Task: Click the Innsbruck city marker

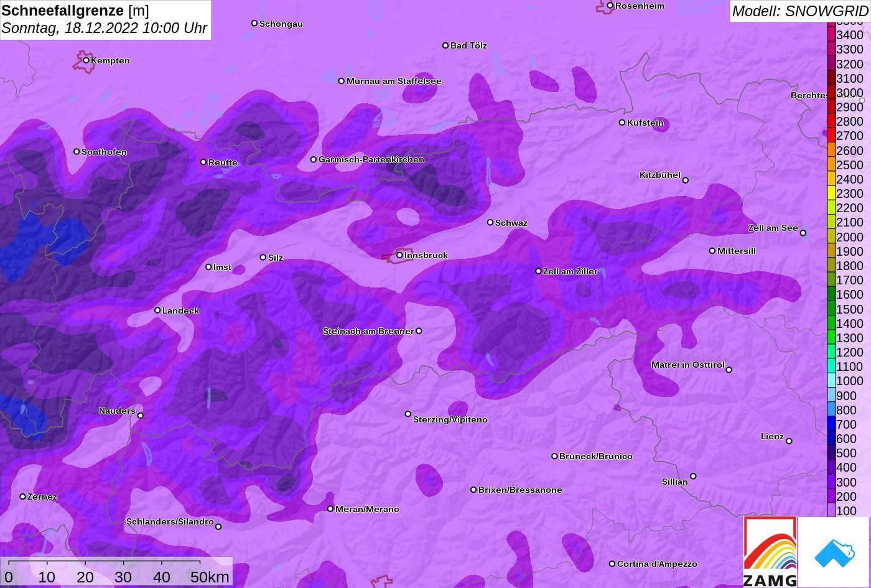Action: [399, 255]
